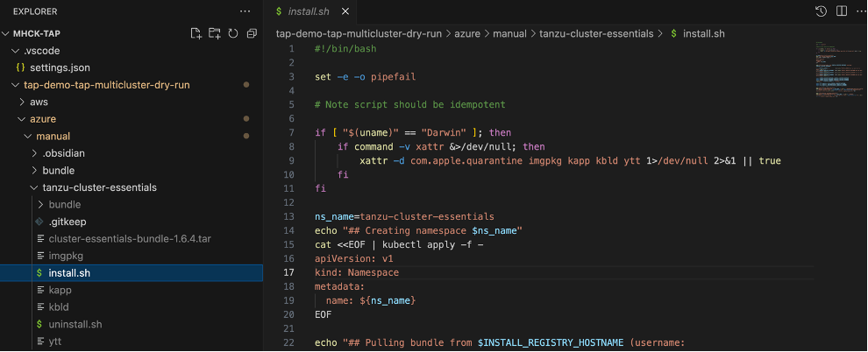Open uninstall.sh from the Explorer
868x352 pixels.
pyautogui.click(x=75, y=324)
